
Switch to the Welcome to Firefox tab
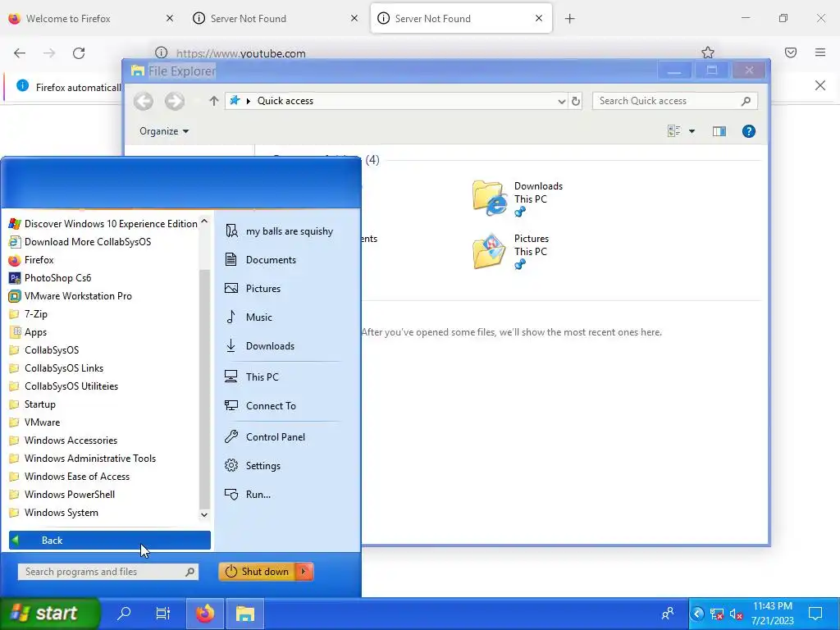[x=92, y=18]
